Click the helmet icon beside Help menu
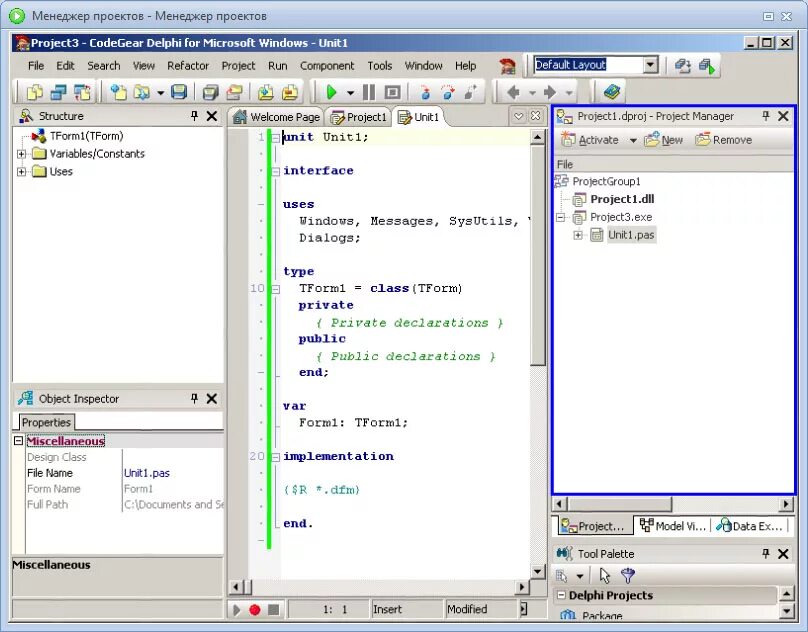This screenshot has width=808, height=632. 508,65
